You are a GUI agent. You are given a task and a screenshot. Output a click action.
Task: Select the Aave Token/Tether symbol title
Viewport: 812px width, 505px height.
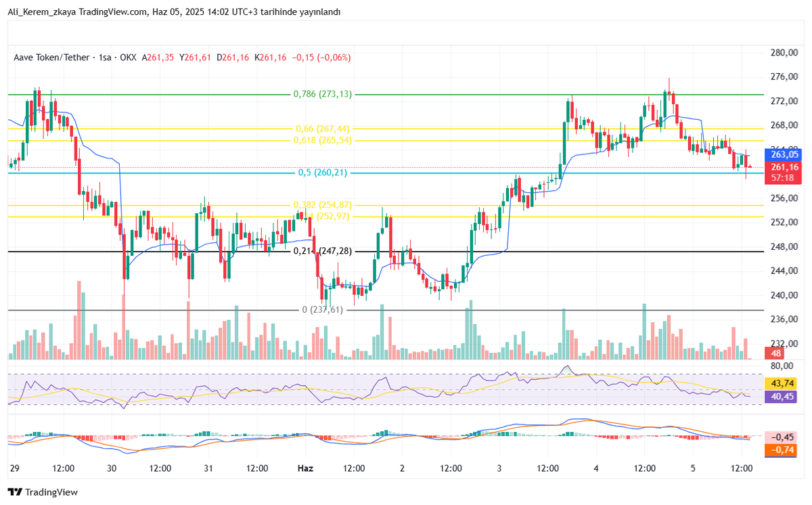51,58
